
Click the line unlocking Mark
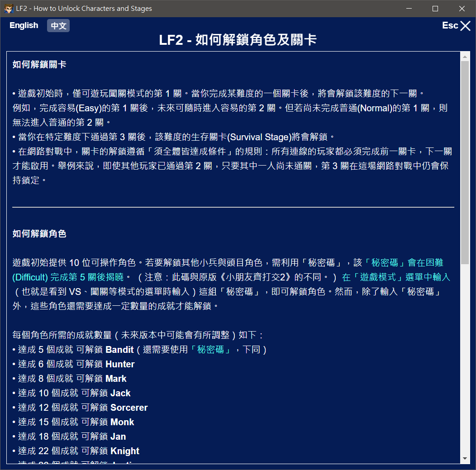click(70, 379)
